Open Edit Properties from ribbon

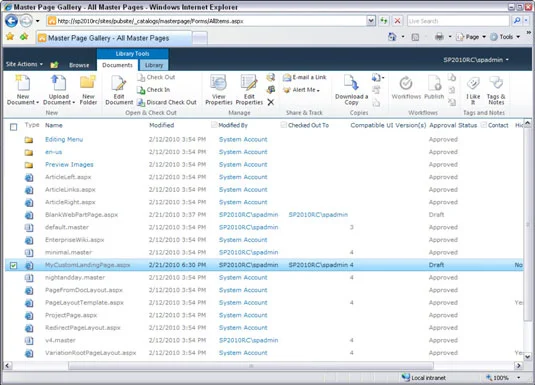249,89
